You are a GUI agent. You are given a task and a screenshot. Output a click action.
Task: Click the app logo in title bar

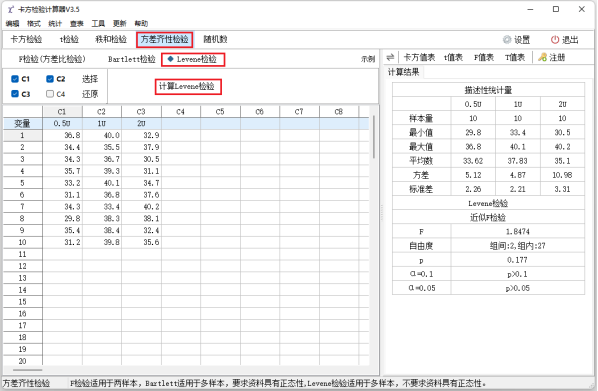(x=10, y=9)
